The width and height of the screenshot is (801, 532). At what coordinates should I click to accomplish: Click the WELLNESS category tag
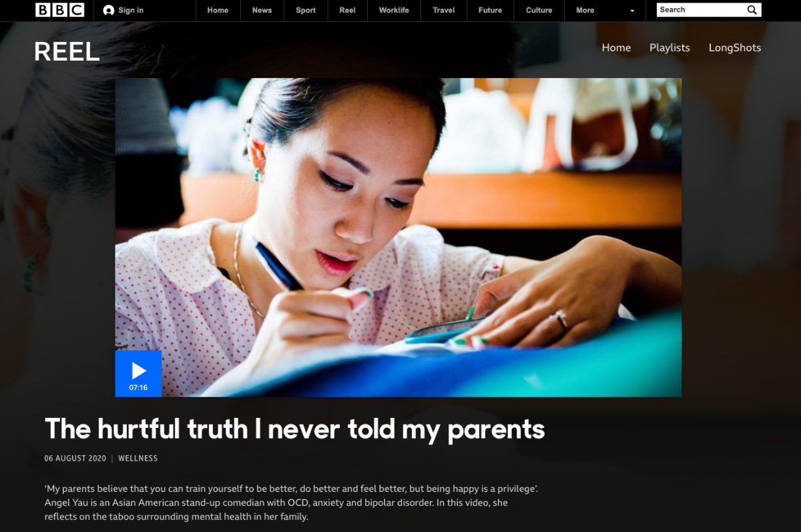(138, 459)
